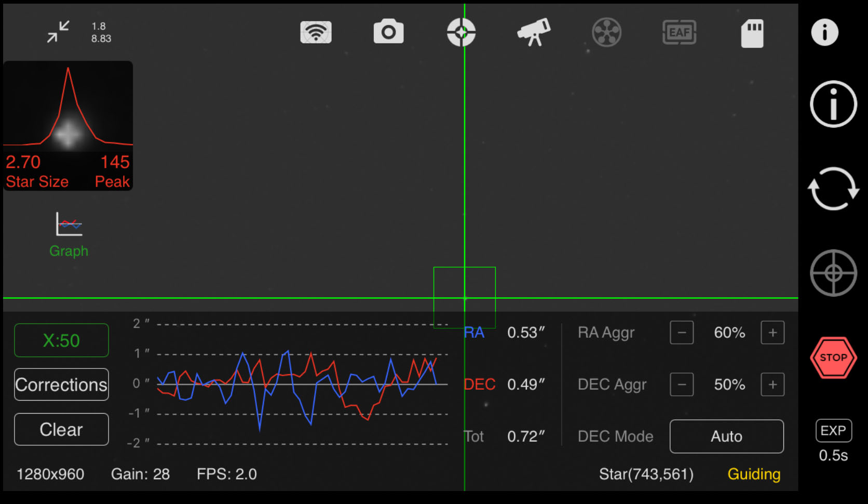
Task: Open the DEC Mode Auto selector
Action: pos(726,436)
